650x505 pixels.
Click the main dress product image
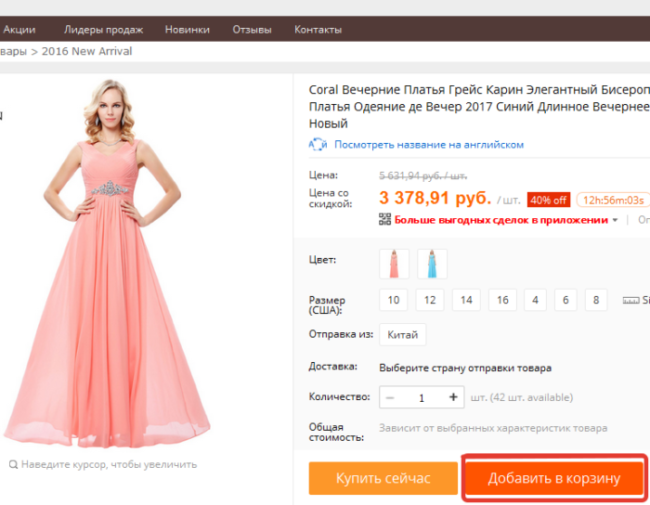click(x=107, y=263)
